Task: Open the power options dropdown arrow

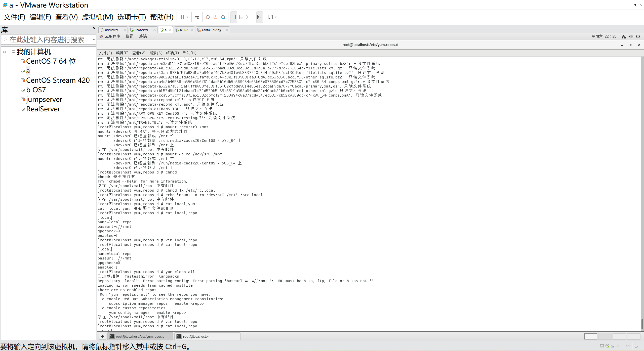Action: click(187, 17)
